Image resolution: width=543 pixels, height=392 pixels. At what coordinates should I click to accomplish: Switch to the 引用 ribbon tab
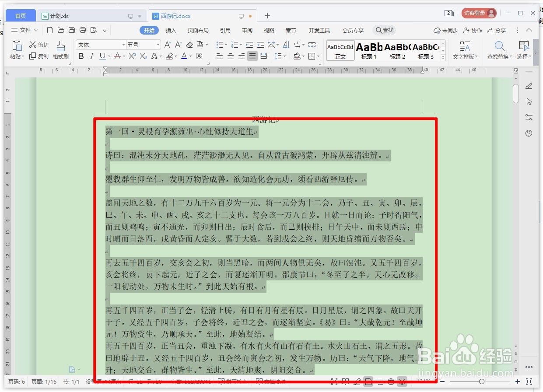click(x=225, y=30)
